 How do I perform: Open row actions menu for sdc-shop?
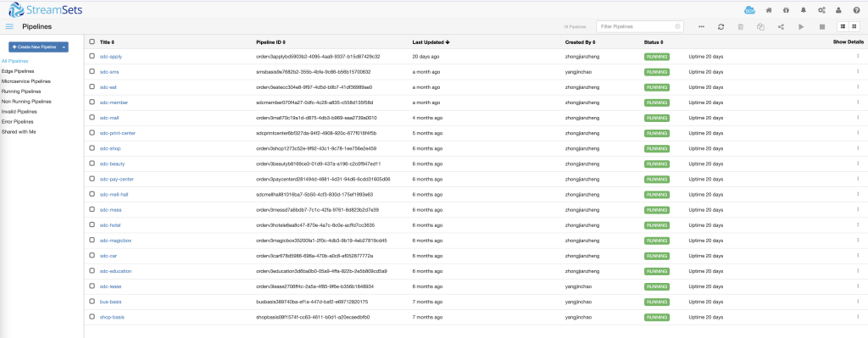coord(858,148)
